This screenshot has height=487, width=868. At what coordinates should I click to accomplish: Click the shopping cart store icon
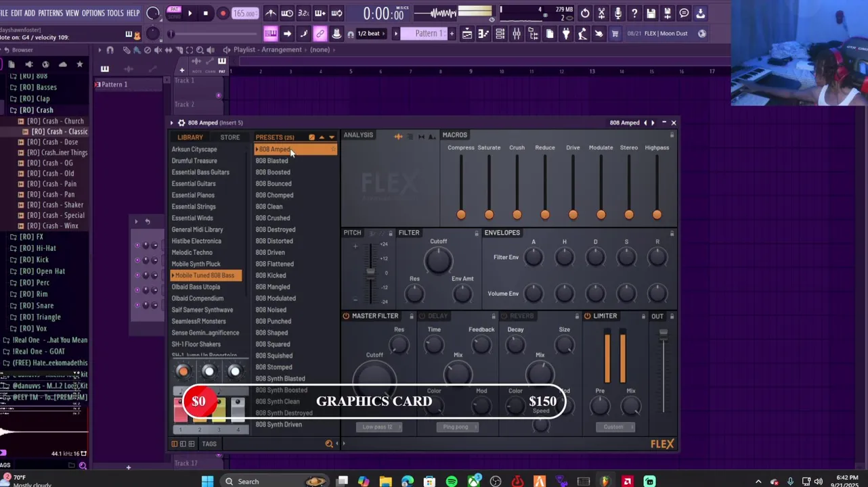615,34
